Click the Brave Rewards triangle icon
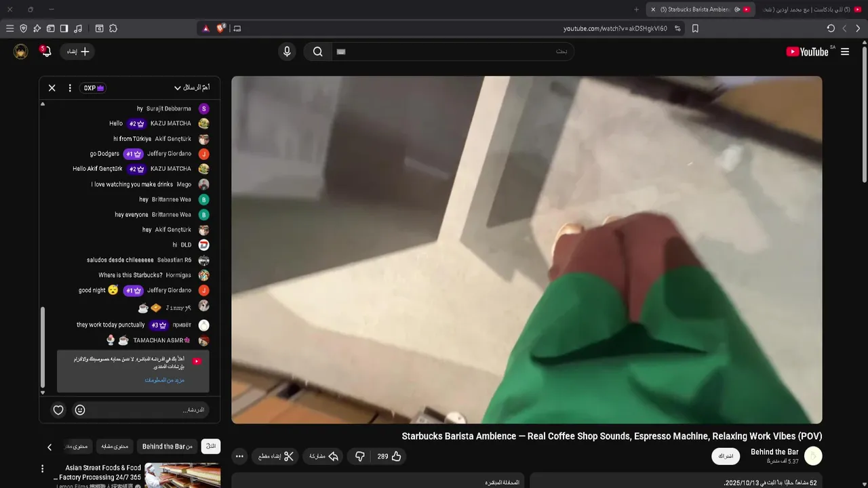 pos(206,28)
